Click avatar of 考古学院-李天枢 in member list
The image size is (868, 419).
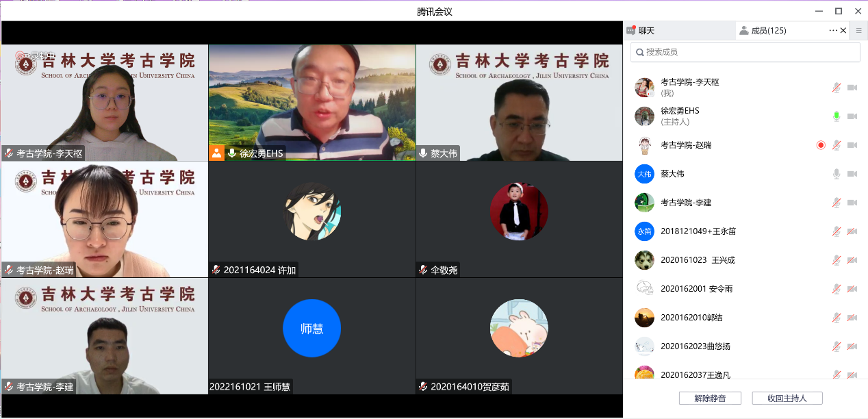[x=644, y=88]
